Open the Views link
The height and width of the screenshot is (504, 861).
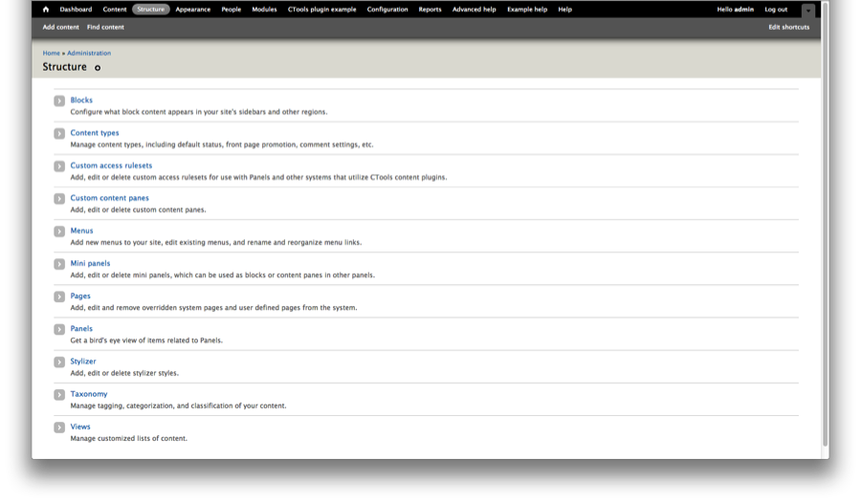[80, 427]
